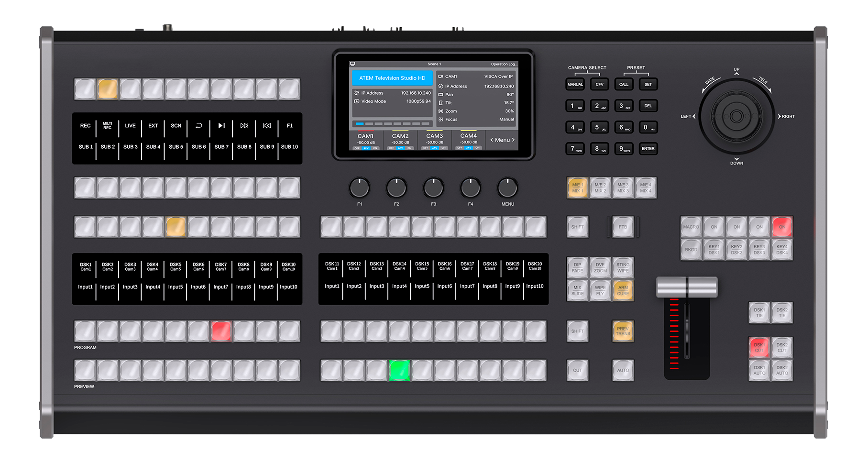The height and width of the screenshot is (463, 868).
Task: Turn CAM2 audio OFF on the LCD
Action: pos(391,148)
